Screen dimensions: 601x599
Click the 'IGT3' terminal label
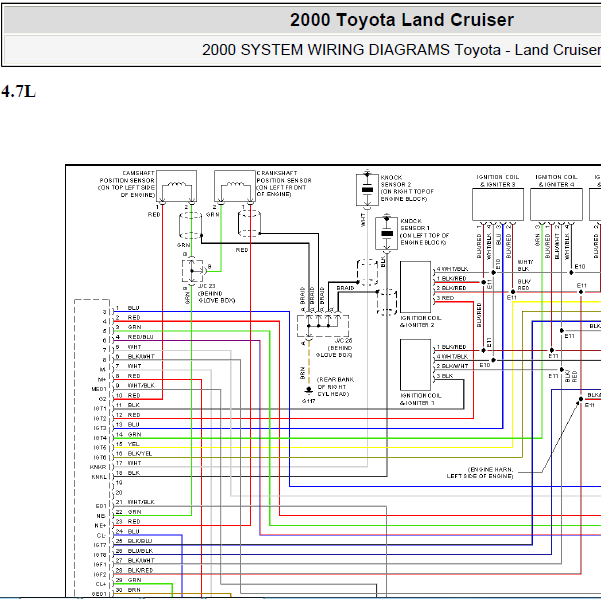[x=100, y=428]
